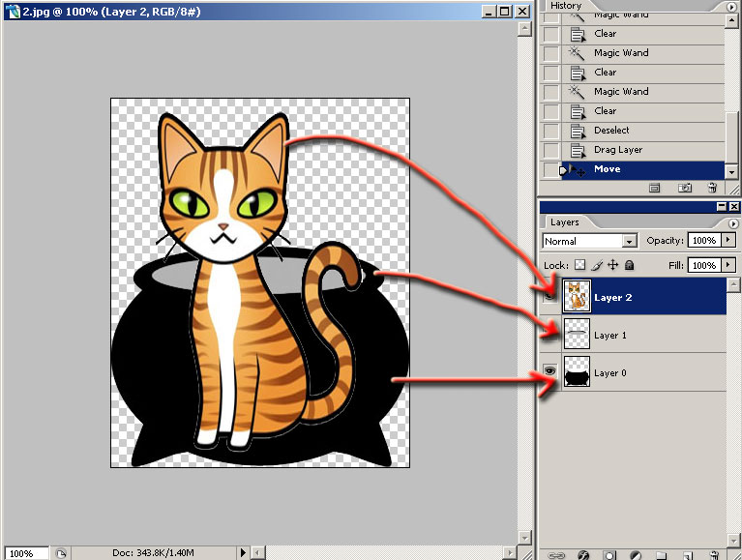Create a new layer group folder

tap(662, 555)
